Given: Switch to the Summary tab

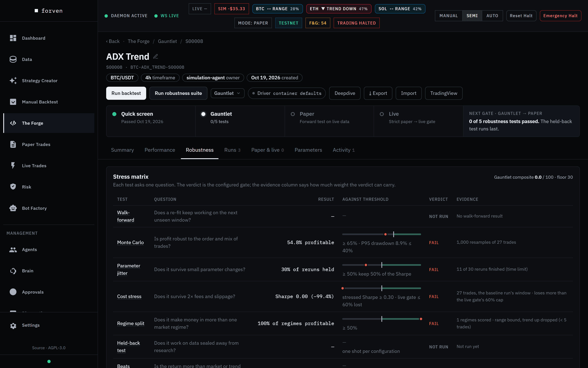Looking at the screenshot, I should coord(122,150).
